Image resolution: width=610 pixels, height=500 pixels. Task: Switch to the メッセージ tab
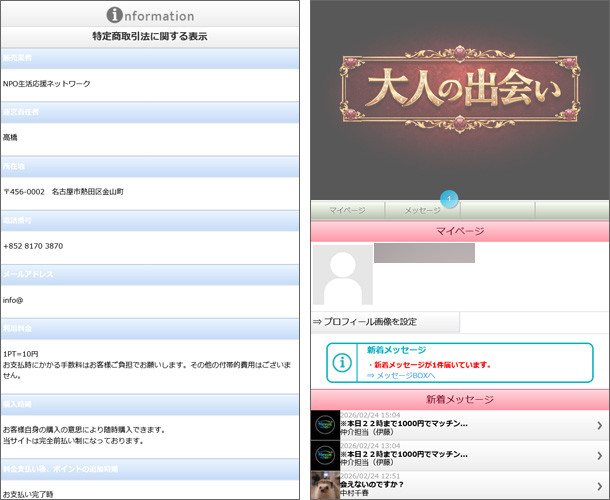(423, 211)
